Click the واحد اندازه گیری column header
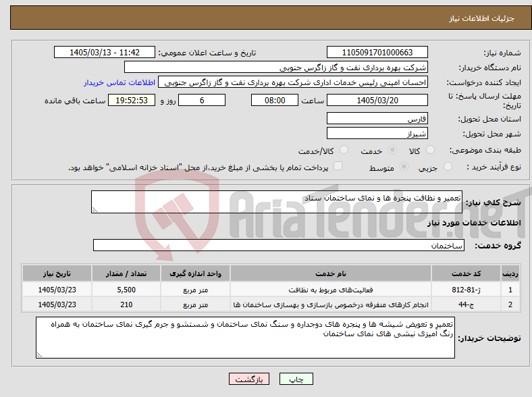Screen dimensions: 532x397 (195, 273)
